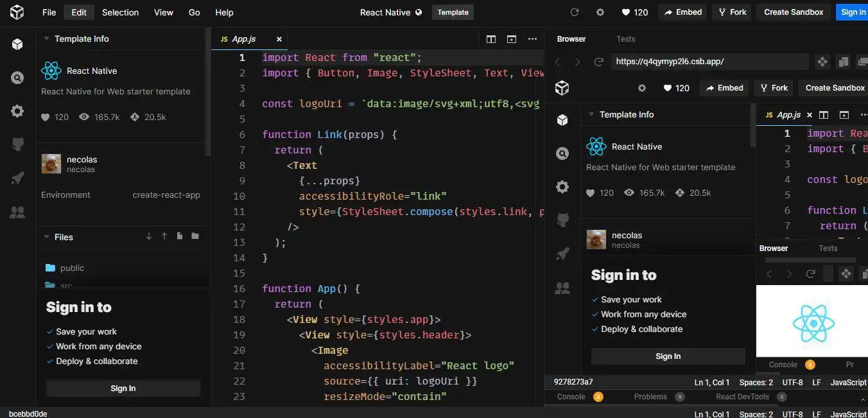The width and height of the screenshot is (868, 418).
Task: Close the outer App.js editor tab
Action: (x=279, y=39)
